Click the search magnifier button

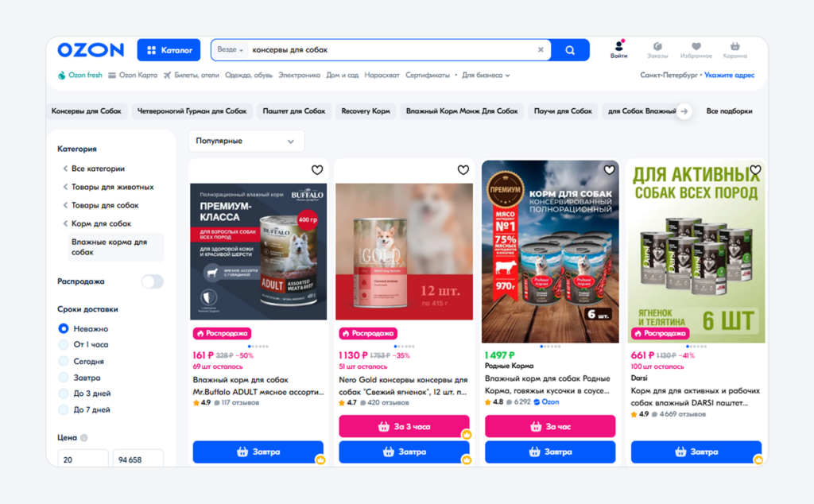(570, 50)
